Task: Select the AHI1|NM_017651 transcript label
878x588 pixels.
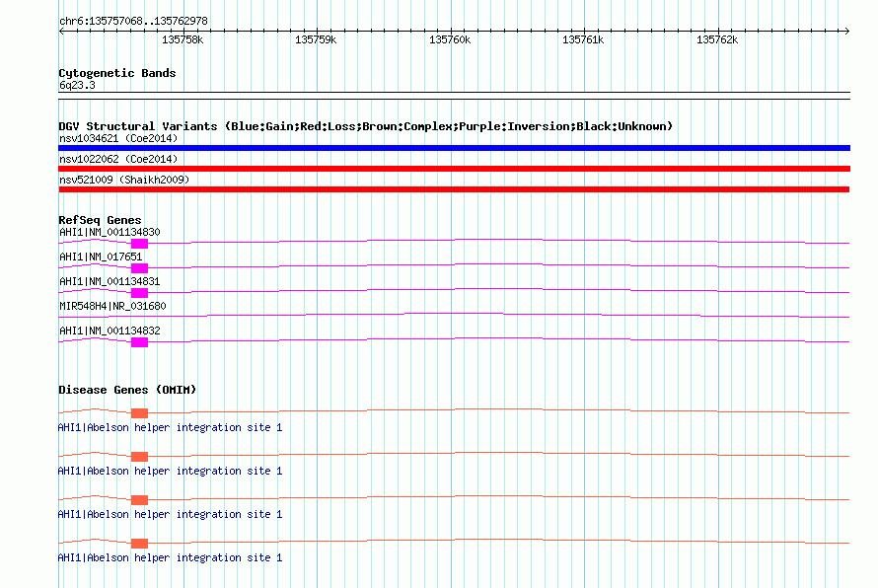Action: [x=101, y=257]
